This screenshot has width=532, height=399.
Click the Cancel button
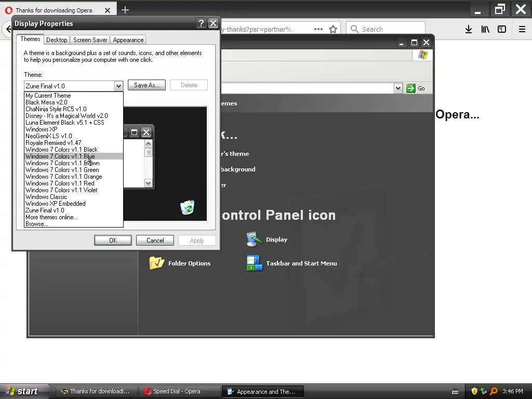pyautogui.click(x=155, y=240)
